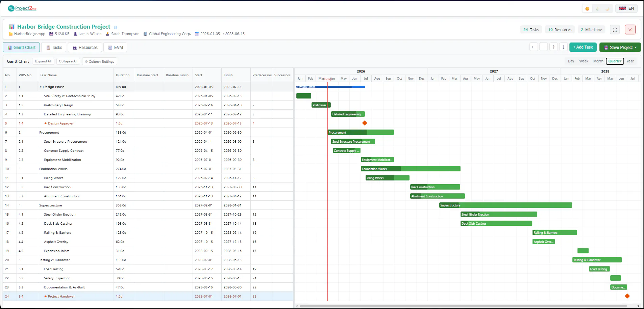
Task: Select the Expansion Joints task row
Action: point(148,251)
